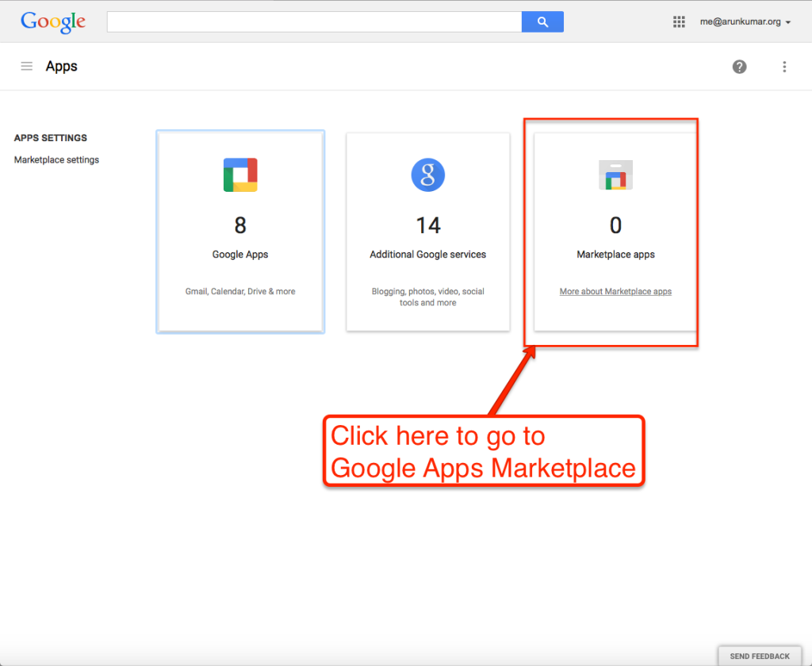
Task: Select the Marketplace apps label
Action: (615, 255)
